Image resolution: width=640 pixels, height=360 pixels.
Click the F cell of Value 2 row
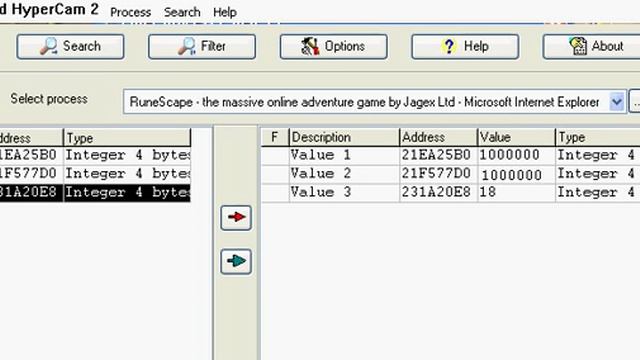[275, 174]
